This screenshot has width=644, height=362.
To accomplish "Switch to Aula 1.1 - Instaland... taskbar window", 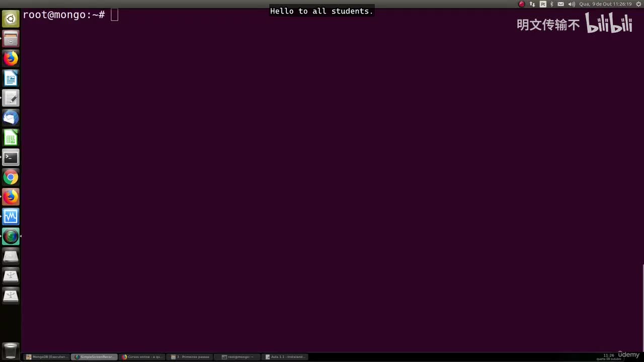I will tap(286, 357).
